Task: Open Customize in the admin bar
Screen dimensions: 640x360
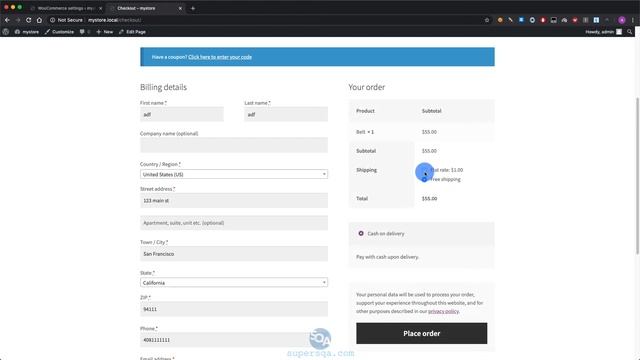Action: click(x=59, y=32)
